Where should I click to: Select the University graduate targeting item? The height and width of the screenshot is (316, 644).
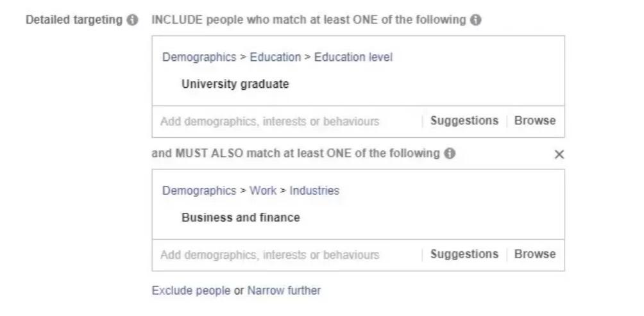[x=235, y=84]
